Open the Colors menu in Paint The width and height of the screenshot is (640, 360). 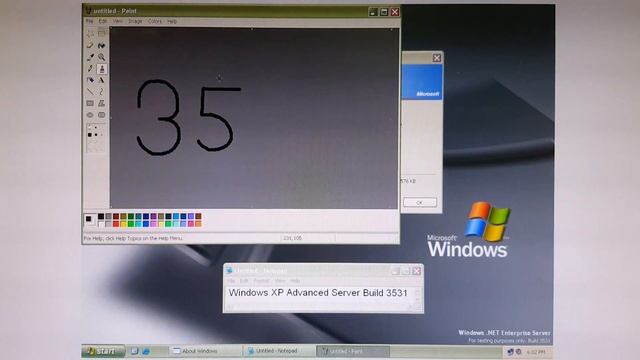155,21
